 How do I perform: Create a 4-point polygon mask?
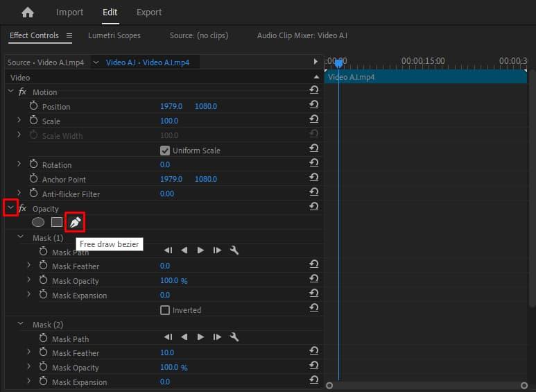tap(56, 222)
